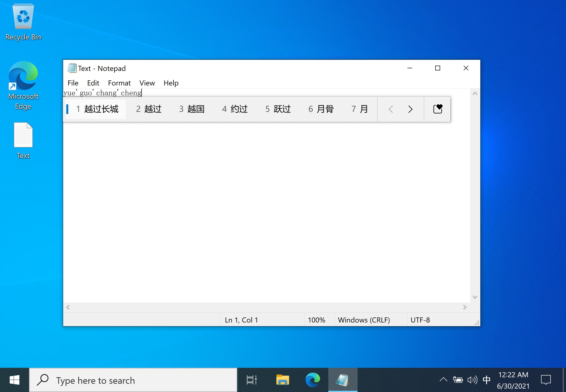This screenshot has height=392, width=566.
Task: Show previous page of IME candidates
Action: coord(391,109)
